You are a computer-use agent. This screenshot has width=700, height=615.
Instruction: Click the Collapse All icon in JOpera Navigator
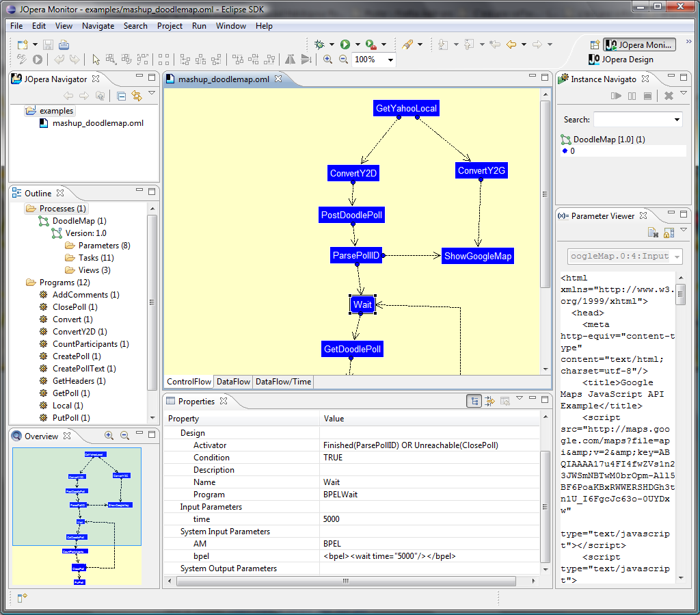click(x=122, y=96)
